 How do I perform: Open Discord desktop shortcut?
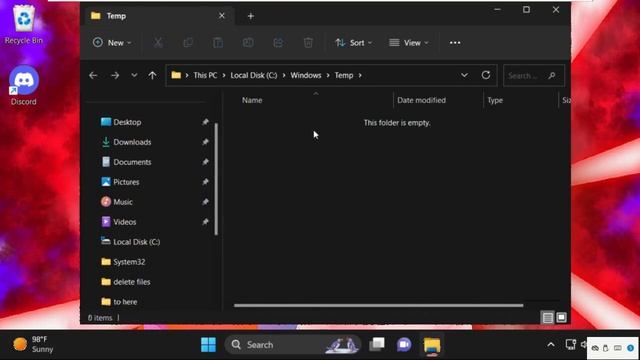click(24, 86)
